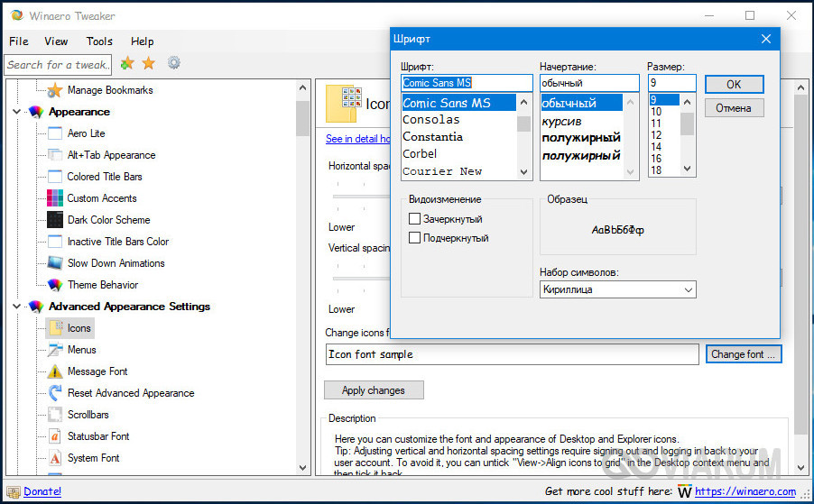Viewport: 814px width, 504px height.
Task: Click the Search for a tweak field
Action: (58, 65)
